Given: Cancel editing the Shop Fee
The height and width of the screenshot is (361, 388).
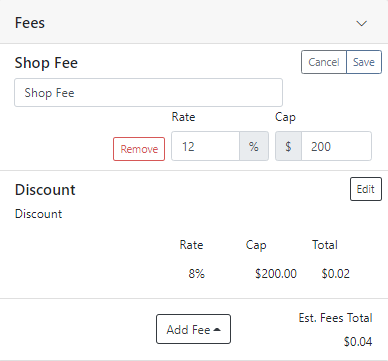Looking at the screenshot, I should click(324, 62).
